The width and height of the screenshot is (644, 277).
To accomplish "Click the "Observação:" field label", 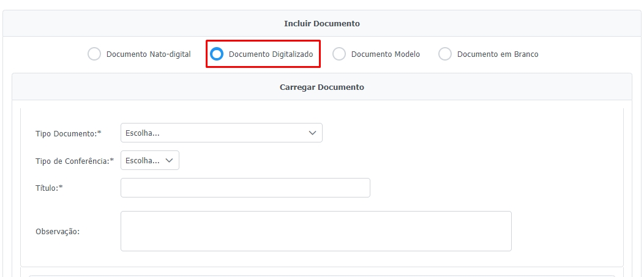I will [x=58, y=231].
